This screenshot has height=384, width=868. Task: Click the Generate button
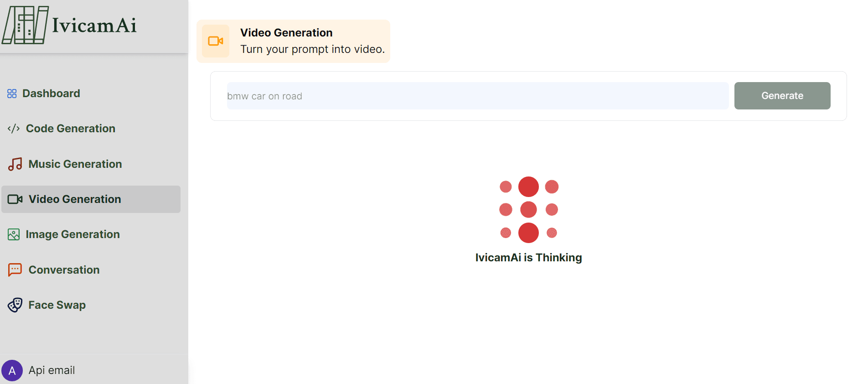pyautogui.click(x=782, y=96)
